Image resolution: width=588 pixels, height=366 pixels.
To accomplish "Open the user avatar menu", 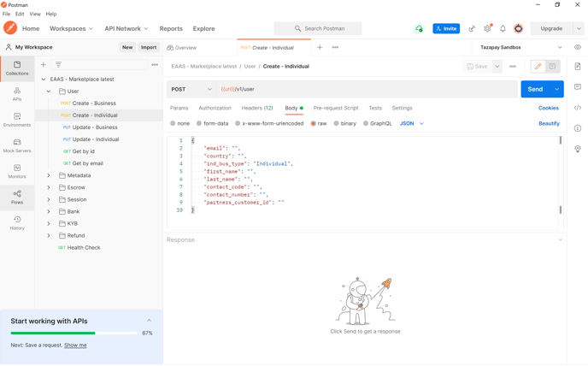I will pyautogui.click(x=518, y=28).
